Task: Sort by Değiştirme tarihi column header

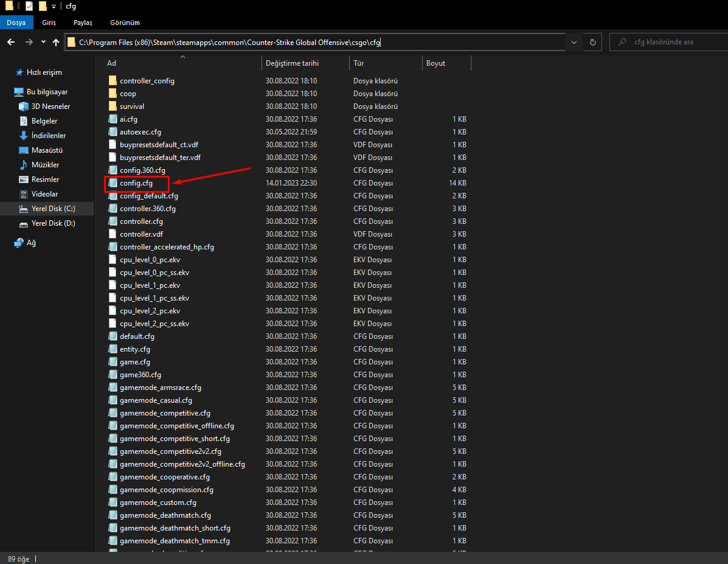Action: [x=292, y=63]
